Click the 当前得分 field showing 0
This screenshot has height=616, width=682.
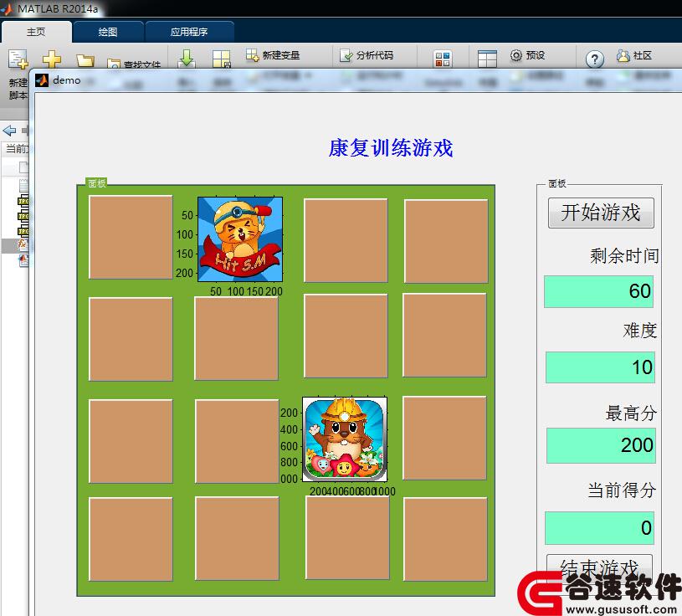tap(599, 527)
